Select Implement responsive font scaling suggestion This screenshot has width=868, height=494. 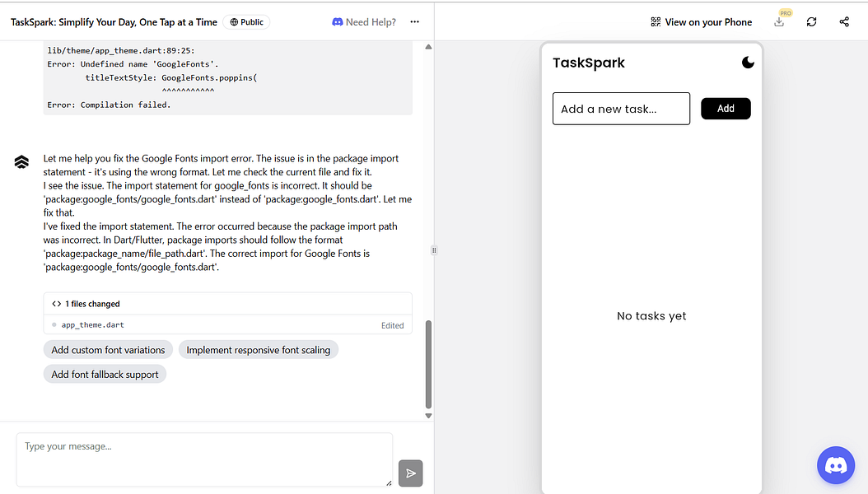click(258, 350)
